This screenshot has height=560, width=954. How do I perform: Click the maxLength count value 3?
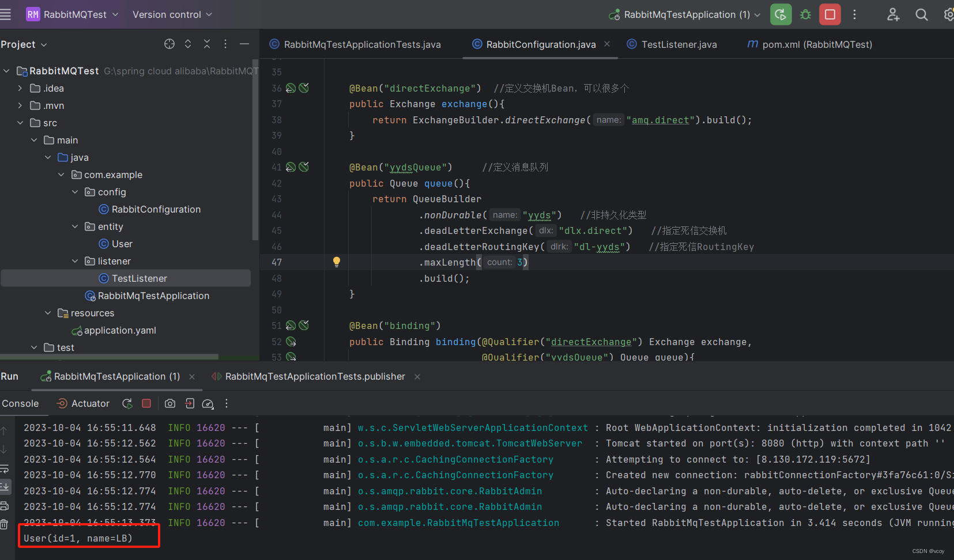[x=519, y=262]
